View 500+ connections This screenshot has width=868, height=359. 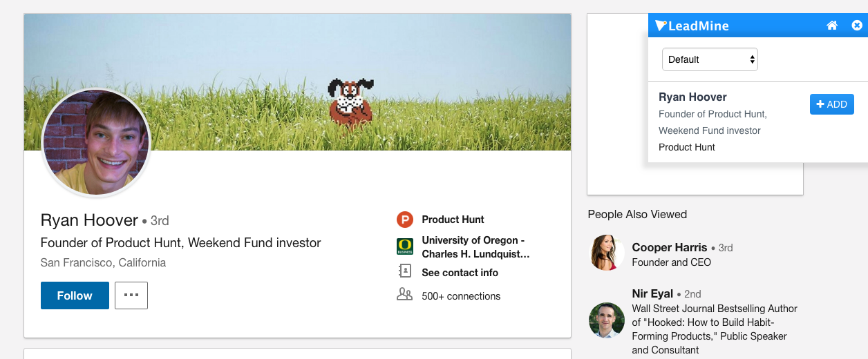click(x=461, y=296)
